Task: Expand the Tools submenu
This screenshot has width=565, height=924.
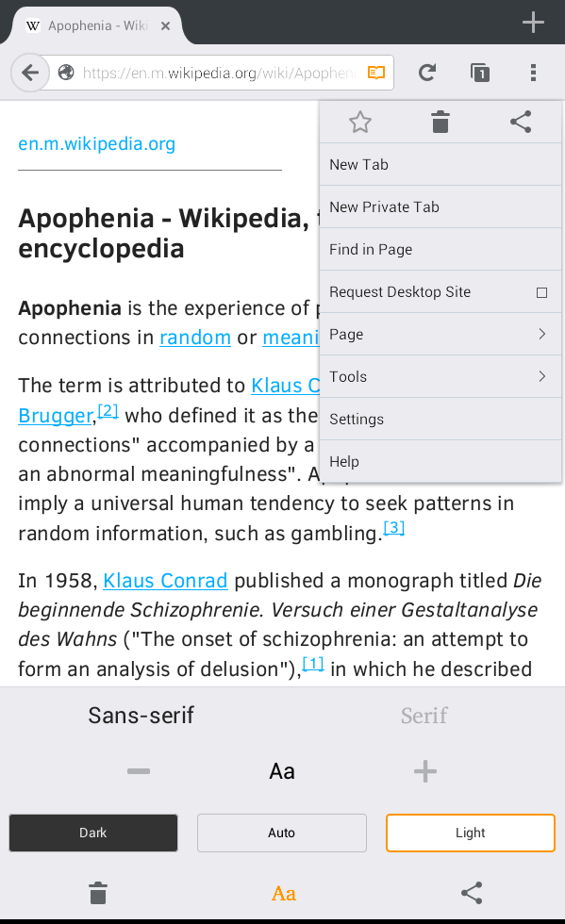Action: 440,376
